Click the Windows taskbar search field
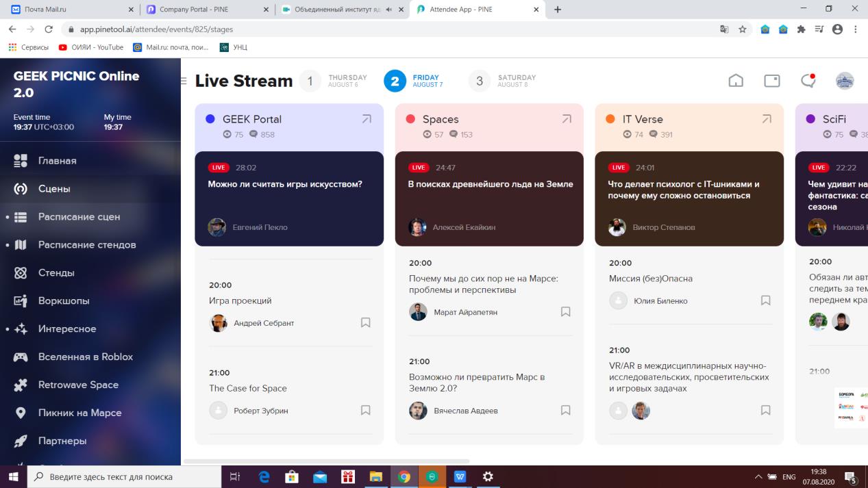This screenshot has width=868, height=488. point(123,476)
